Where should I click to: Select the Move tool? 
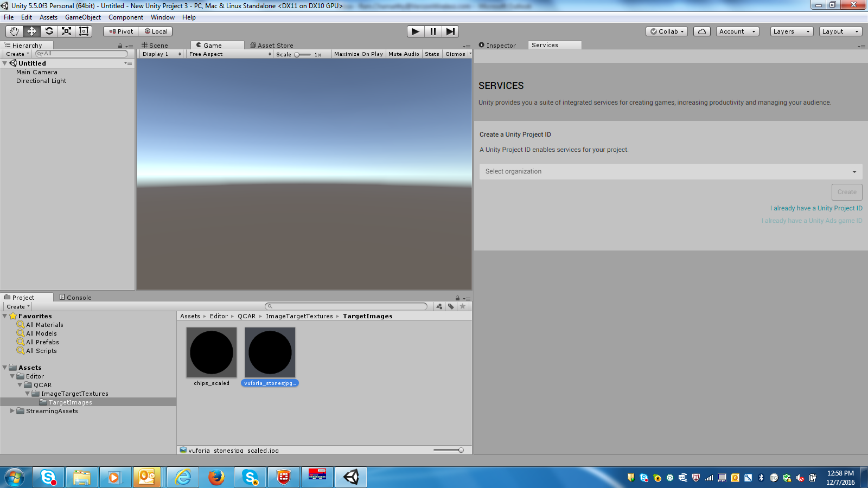[x=31, y=31]
